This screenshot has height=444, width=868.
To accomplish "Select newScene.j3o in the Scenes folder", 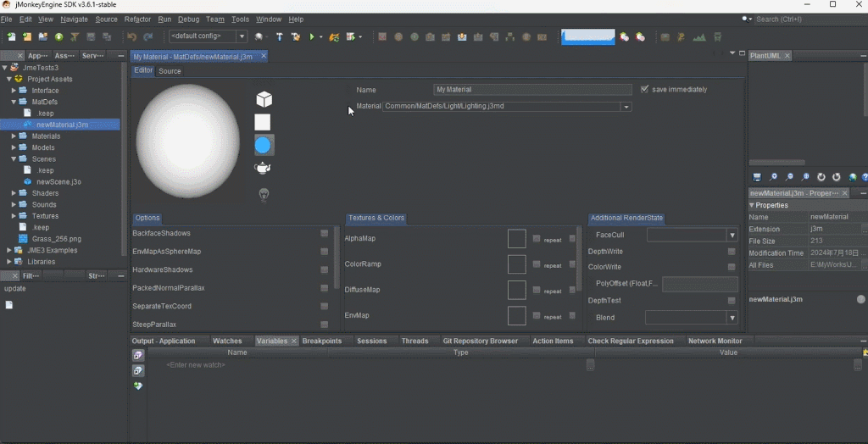I will 58,181.
